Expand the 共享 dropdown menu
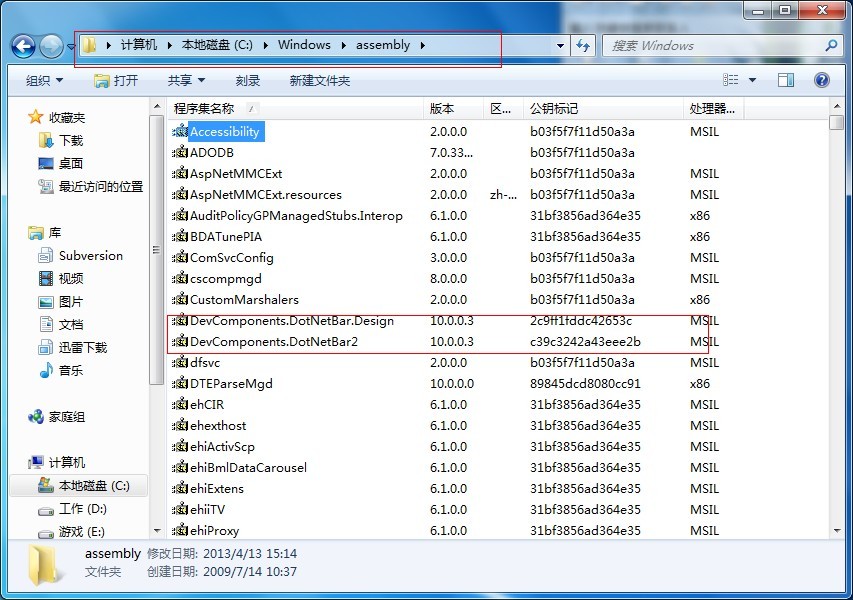 (x=186, y=81)
